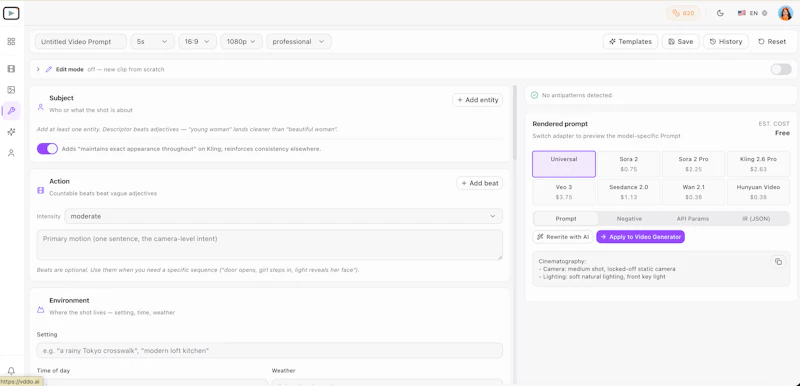Screen dimensions: 800x386
Task: Click the Subject person icon
Action: click(x=41, y=107)
